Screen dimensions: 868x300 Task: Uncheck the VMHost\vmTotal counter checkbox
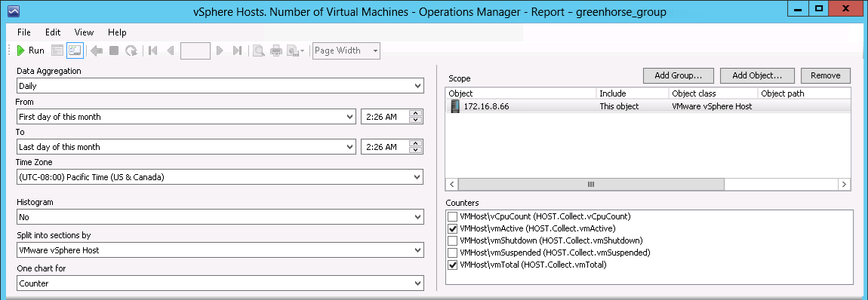[452, 265]
